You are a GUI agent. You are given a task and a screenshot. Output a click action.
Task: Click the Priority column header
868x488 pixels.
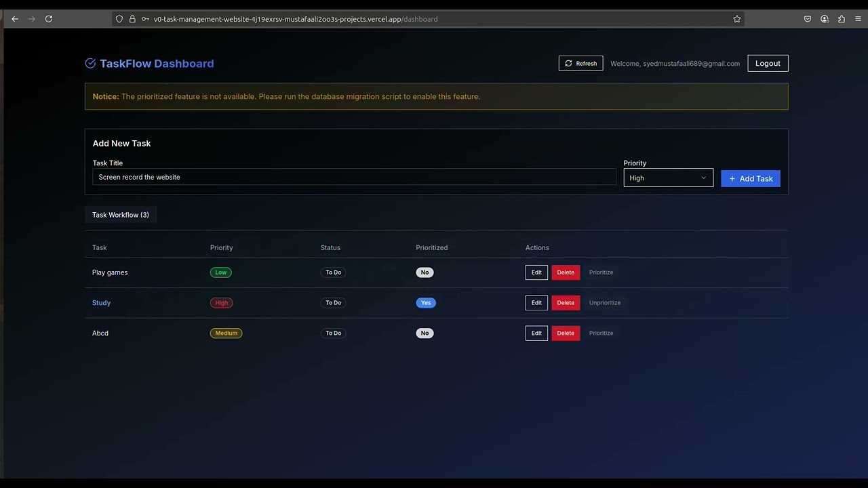click(x=221, y=247)
